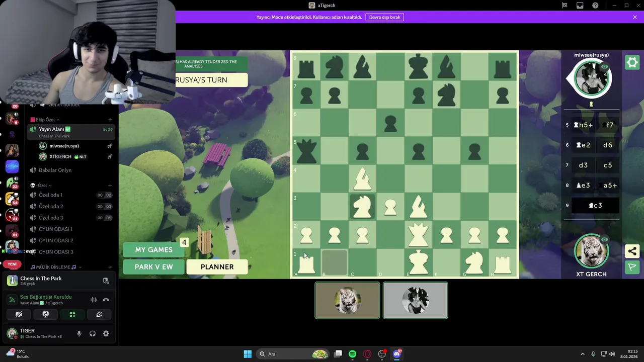Collapse the Ekip Özel category
Screen dimensions: 644x362
(x=45, y=120)
